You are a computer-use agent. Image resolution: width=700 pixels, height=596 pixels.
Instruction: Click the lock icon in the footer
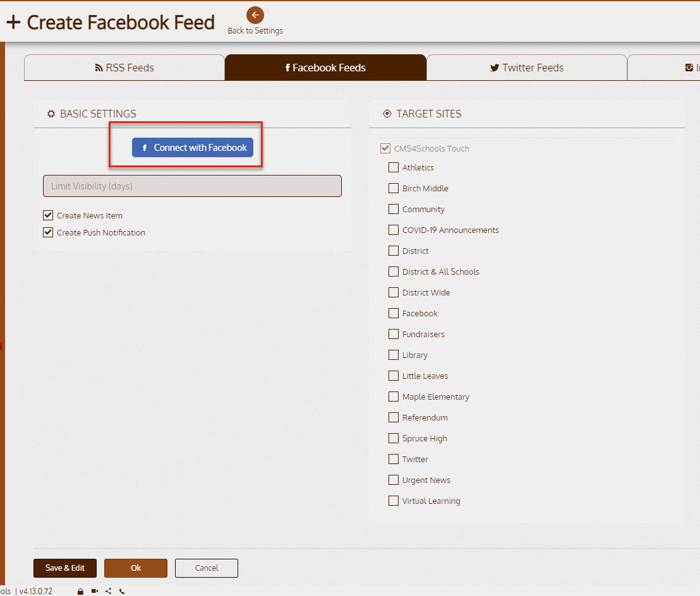click(80, 592)
